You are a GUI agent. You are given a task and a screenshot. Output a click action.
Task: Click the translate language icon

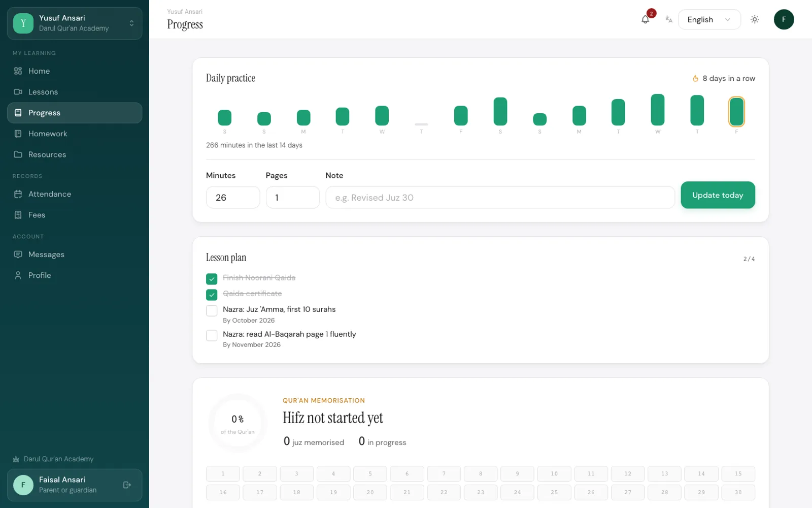tap(669, 19)
